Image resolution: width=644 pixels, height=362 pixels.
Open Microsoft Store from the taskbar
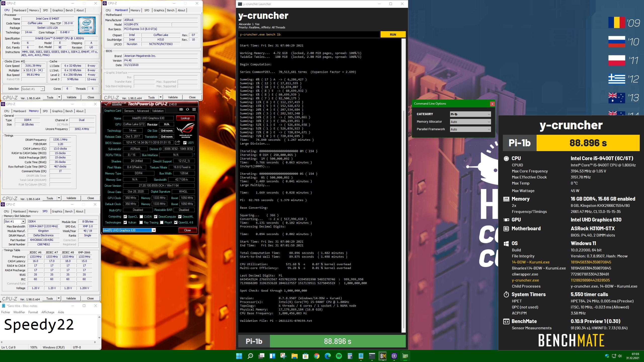pos(306,356)
